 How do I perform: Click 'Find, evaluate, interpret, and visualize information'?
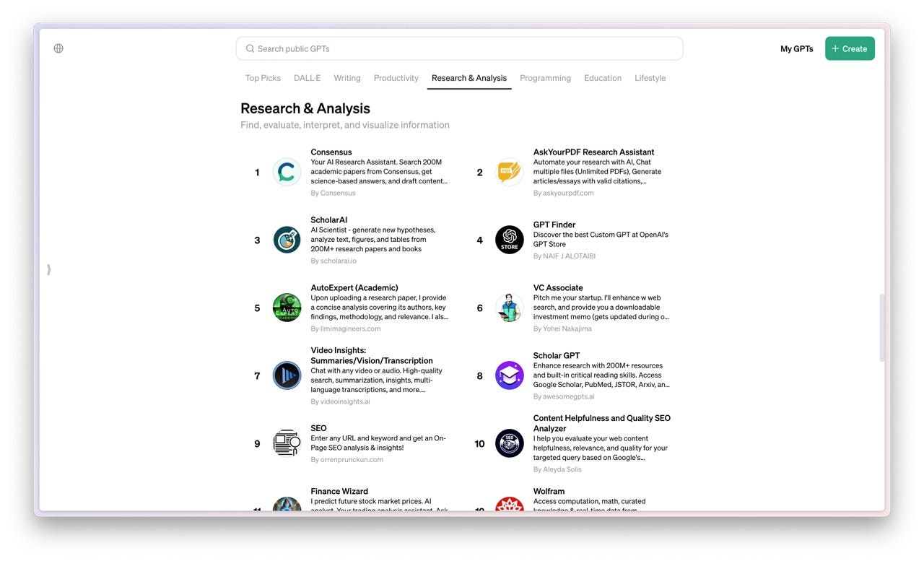pyautogui.click(x=345, y=125)
